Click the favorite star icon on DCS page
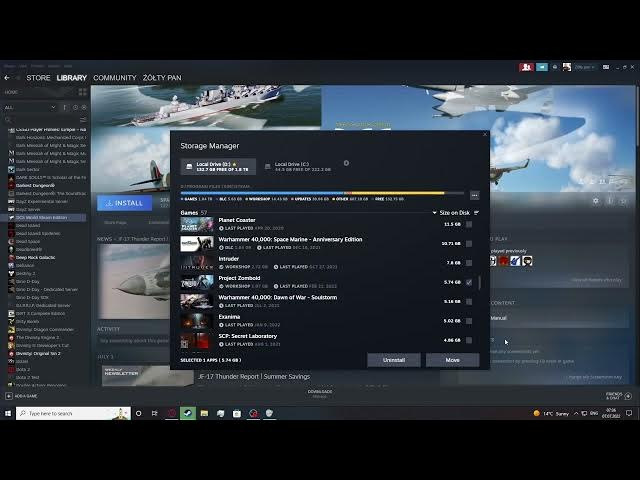This screenshot has width=640, height=480. point(623,201)
